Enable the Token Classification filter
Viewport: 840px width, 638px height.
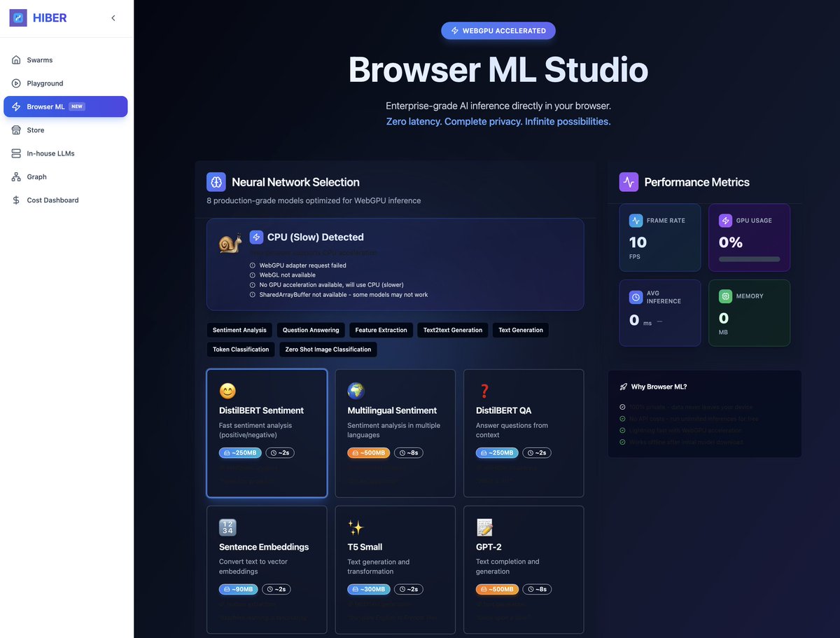[240, 349]
